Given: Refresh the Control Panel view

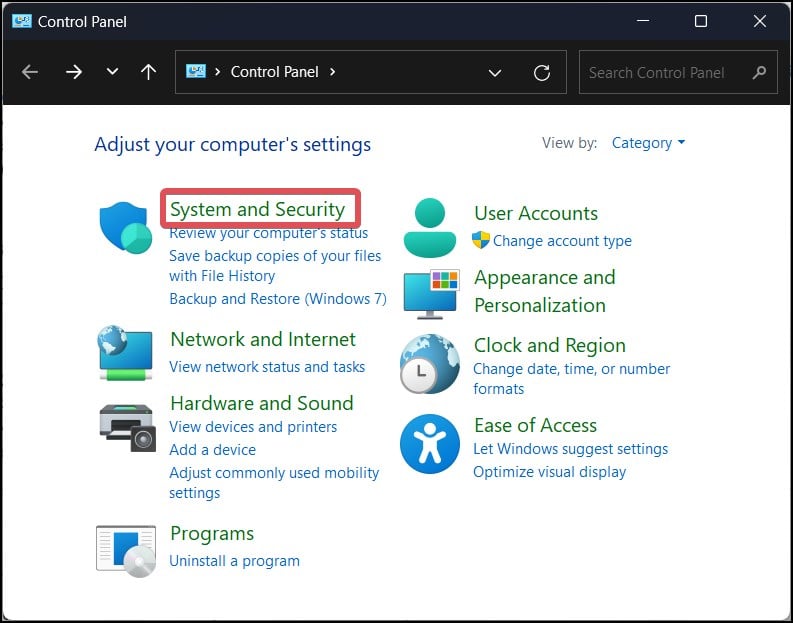Looking at the screenshot, I should click(542, 72).
